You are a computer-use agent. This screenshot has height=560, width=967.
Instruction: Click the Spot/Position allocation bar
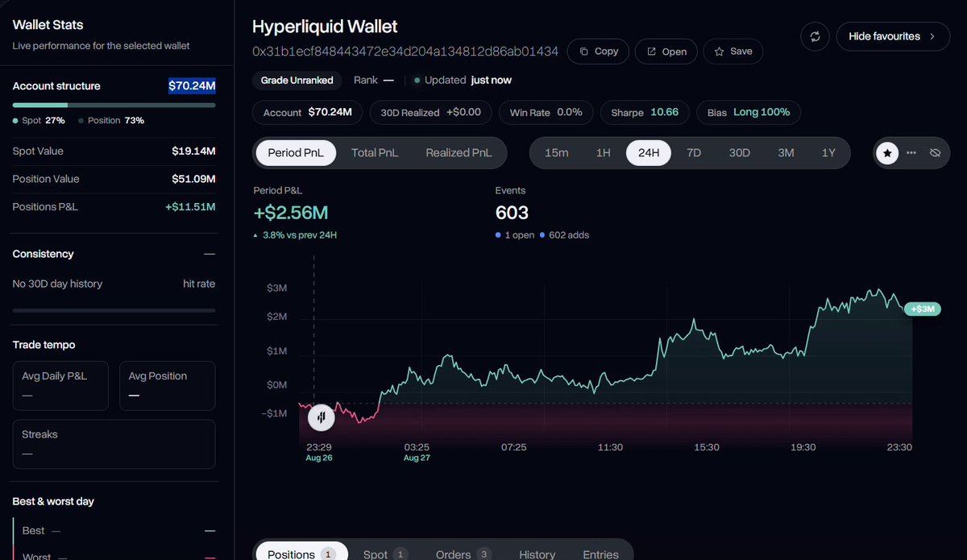[x=114, y=105]
